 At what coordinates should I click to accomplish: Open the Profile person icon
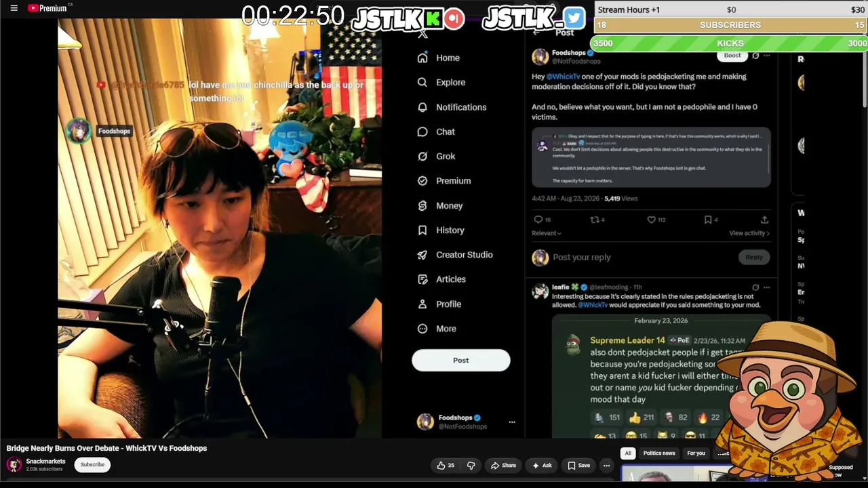(x=422, y=304)
